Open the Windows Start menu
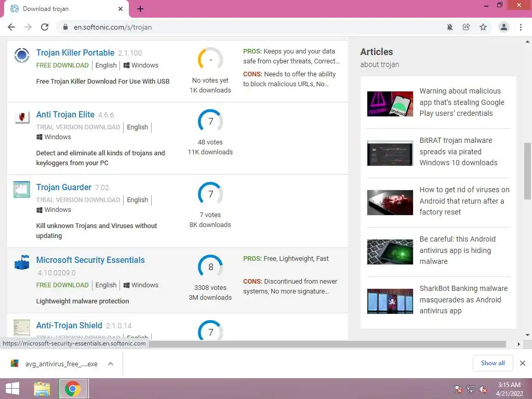 coord(12,389)
